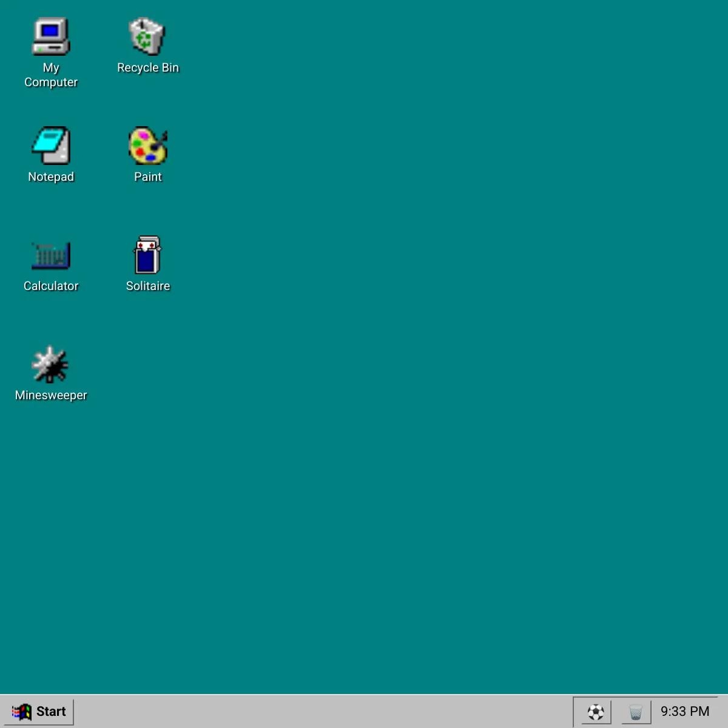This screenshot has width=728, height=728.
Task: Click the empty middle section of the taskbar
Action: (303, 711)
